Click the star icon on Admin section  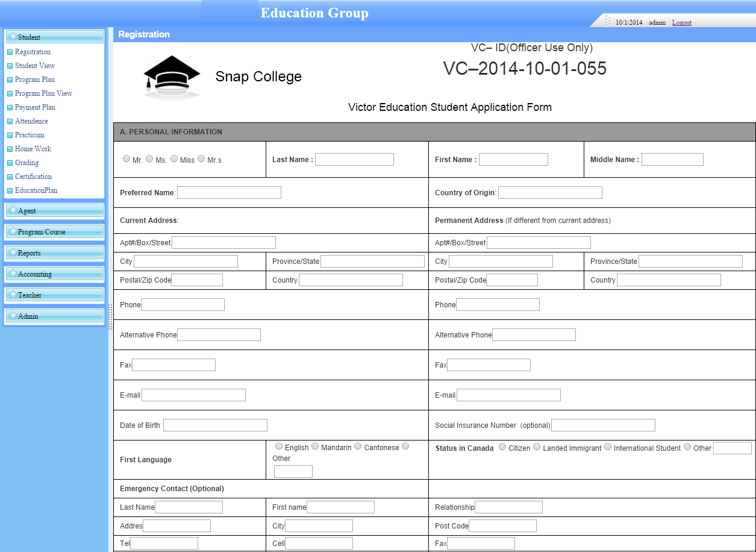click(x=13, y=316)
